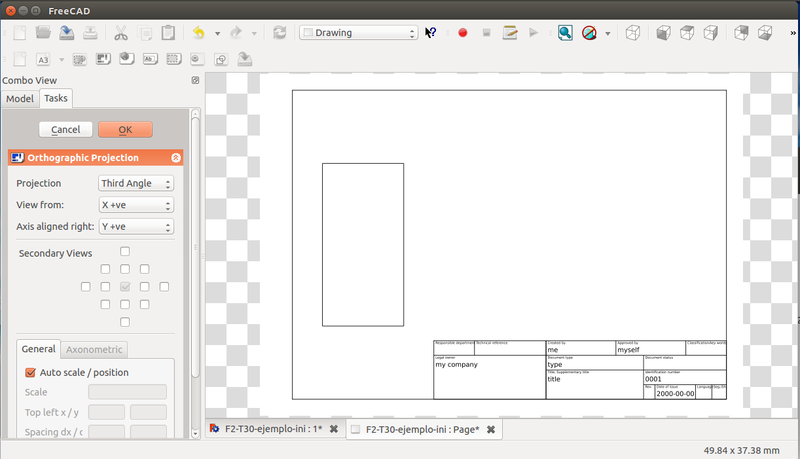Start macro recording with the red circle
The width and height of the screenshot is (800, 459).
463,33
